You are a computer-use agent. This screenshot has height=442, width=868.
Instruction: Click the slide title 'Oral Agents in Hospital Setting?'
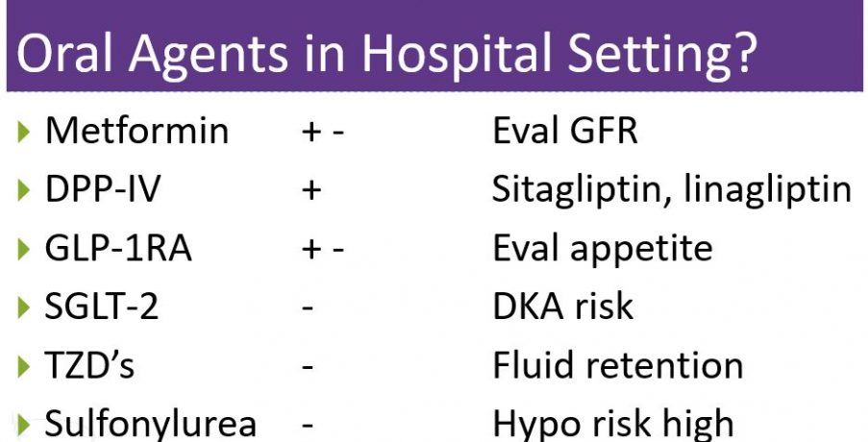tap(384, 55)
